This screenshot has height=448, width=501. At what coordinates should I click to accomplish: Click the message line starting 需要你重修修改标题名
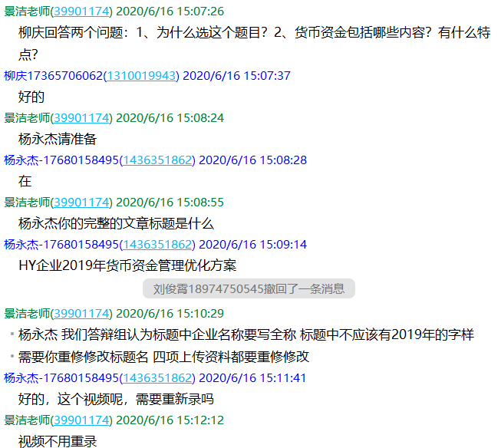tap(163, 357)
